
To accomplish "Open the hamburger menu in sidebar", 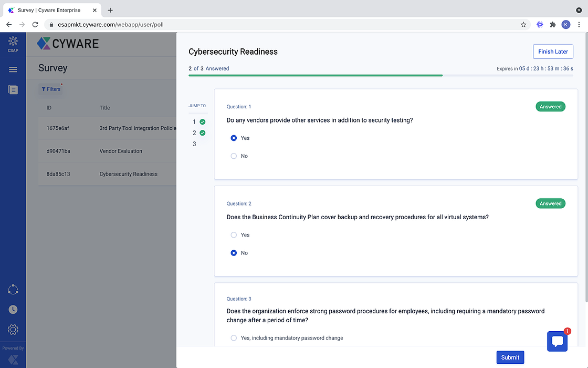I will [13, 69].
